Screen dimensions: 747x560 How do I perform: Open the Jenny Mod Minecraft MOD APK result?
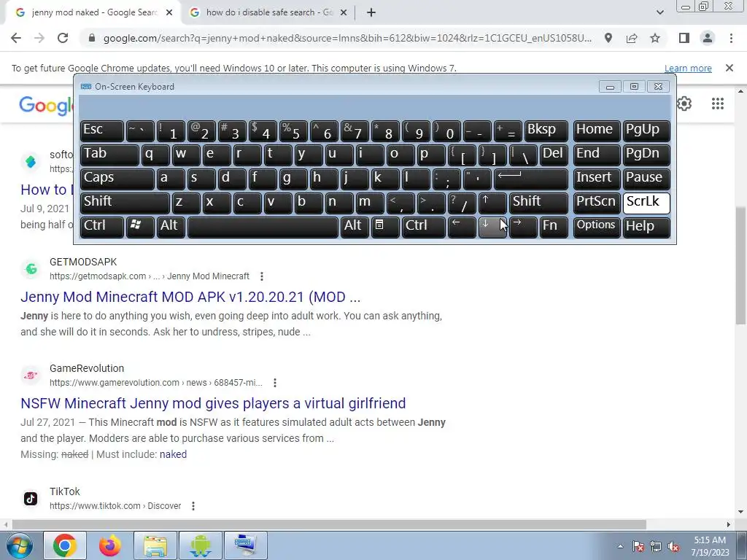tap(190, 297)
